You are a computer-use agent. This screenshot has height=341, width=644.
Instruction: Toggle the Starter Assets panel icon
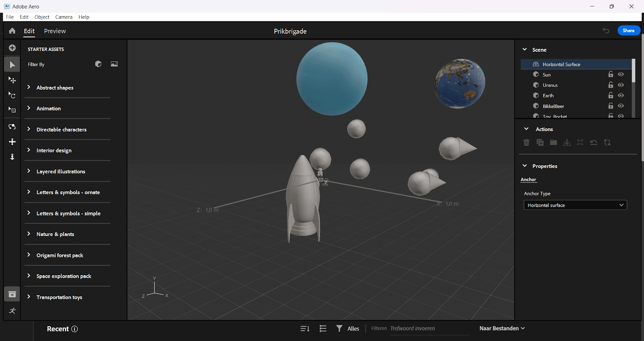tap(12, 294)
